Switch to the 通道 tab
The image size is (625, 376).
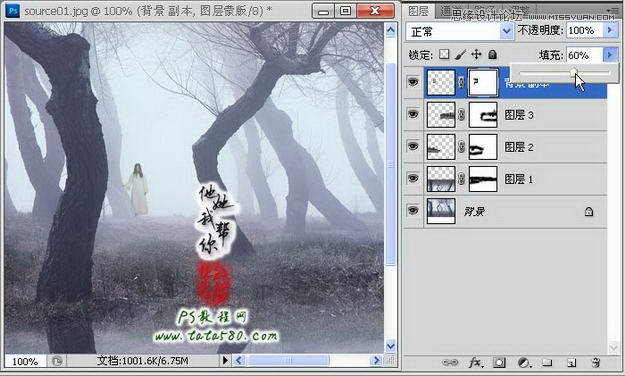point(450,12)
